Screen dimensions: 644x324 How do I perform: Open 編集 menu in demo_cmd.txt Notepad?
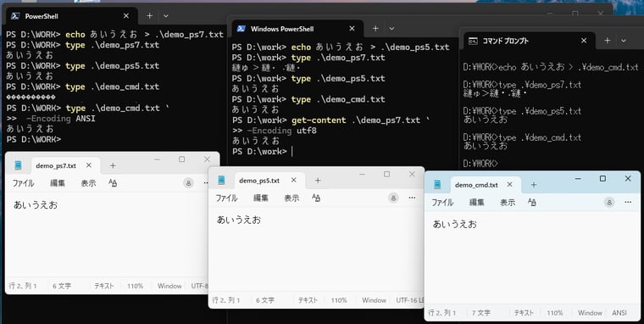(x=477, y=203)
